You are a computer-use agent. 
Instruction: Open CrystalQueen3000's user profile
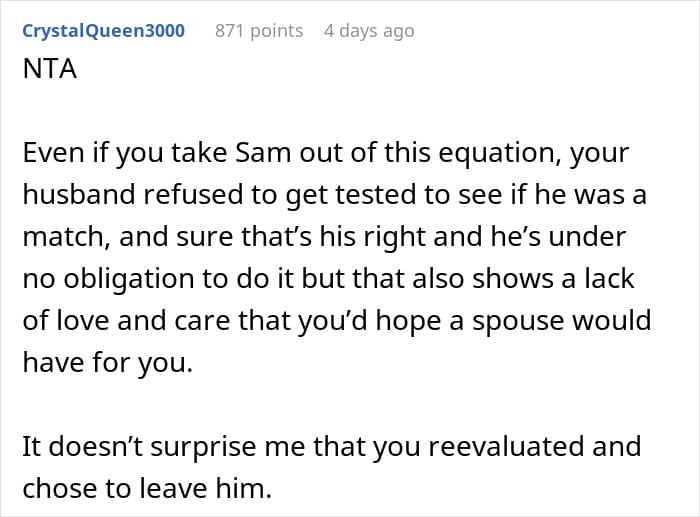[103, 30]
